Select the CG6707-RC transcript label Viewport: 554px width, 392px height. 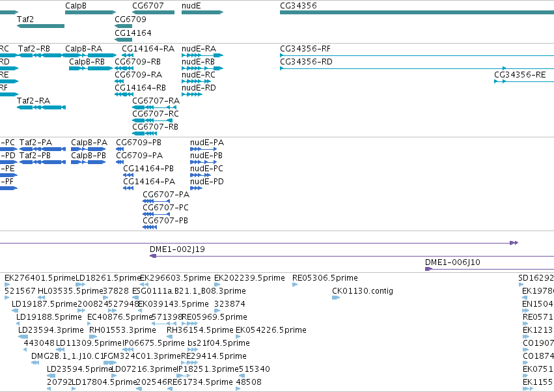click(x=156, y=114)
